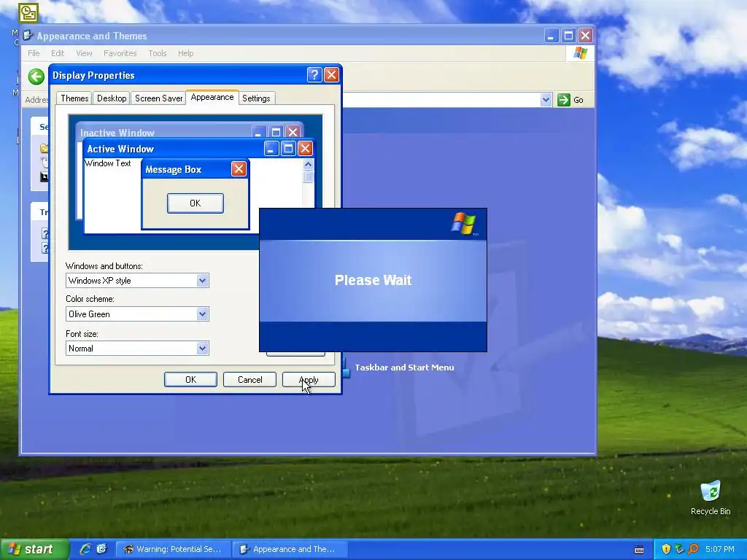
Task: Click the Appearance and Themes title bar icon
Action: pyautogui.click(x=28, y=36)
